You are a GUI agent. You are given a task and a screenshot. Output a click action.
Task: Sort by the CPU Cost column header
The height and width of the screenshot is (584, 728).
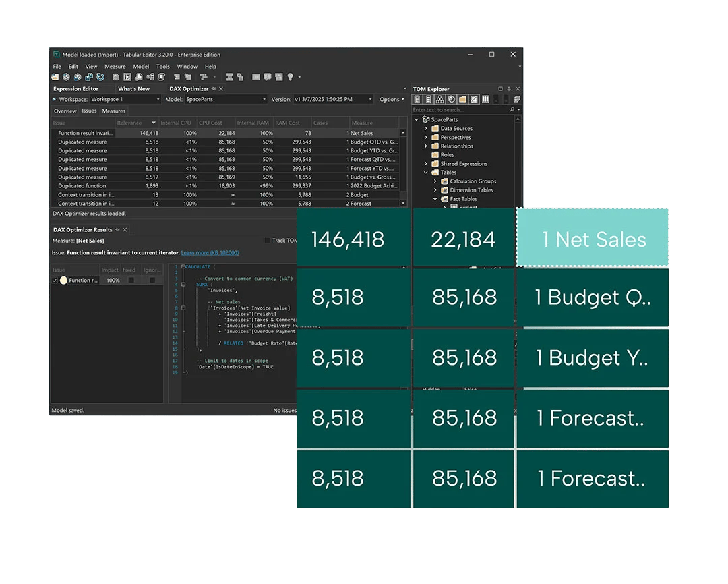216,123
